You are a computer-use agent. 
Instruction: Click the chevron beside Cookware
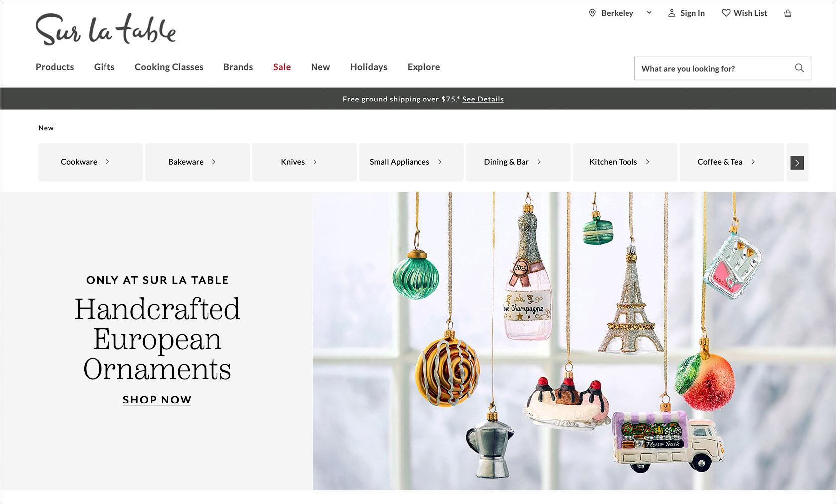click(x=107, y=162)
